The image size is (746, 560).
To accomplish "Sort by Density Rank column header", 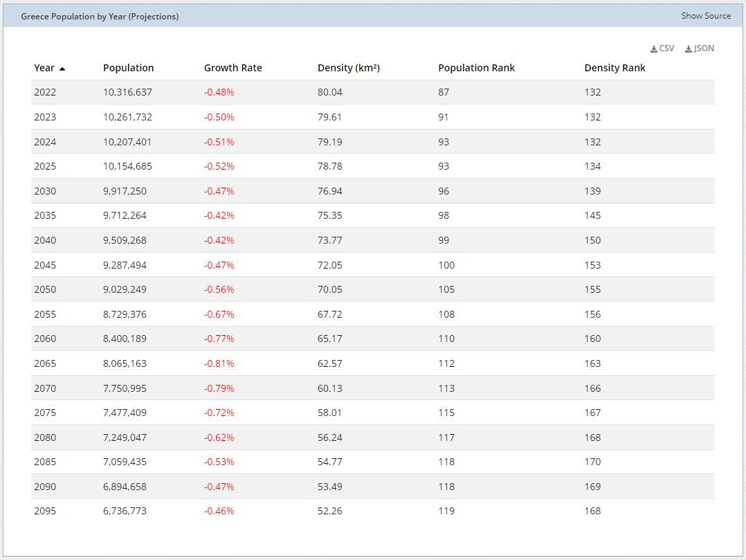I will click(615, 68).
